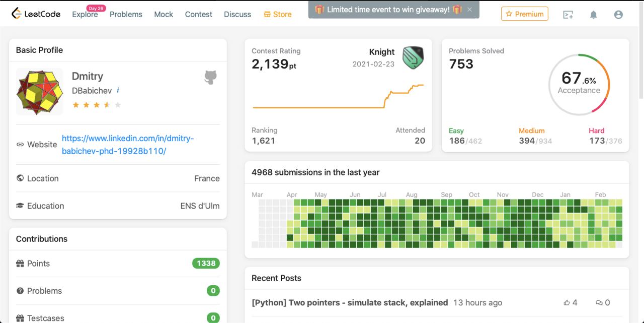Open the user account avatar icon
644x323 pixels.
pyautogui.click(x=618, y=15)
